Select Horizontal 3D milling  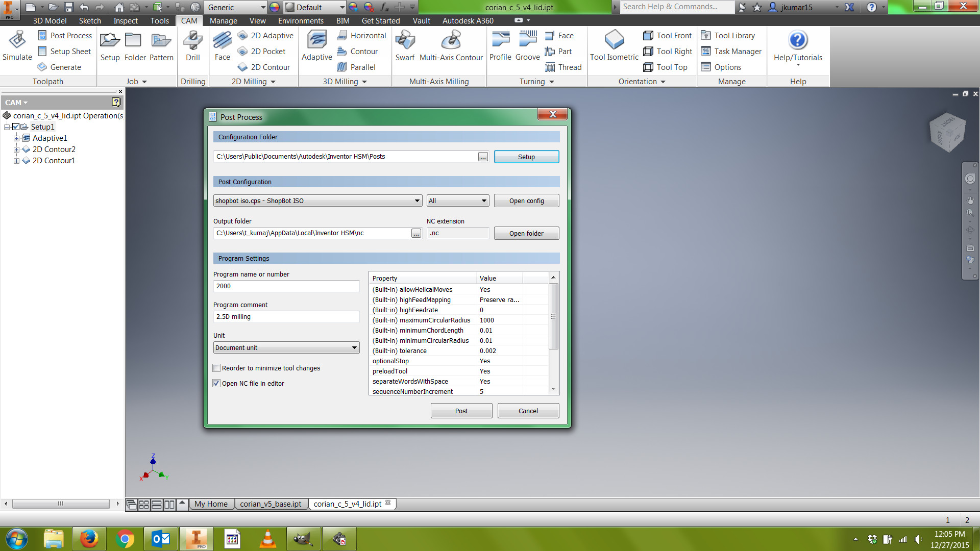[x=361, y=36]
